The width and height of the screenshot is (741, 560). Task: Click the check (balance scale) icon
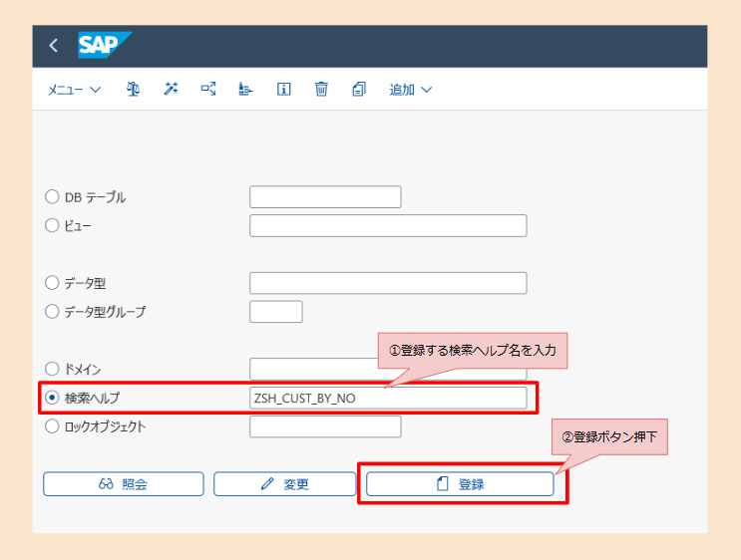click(x=133, y=90)
